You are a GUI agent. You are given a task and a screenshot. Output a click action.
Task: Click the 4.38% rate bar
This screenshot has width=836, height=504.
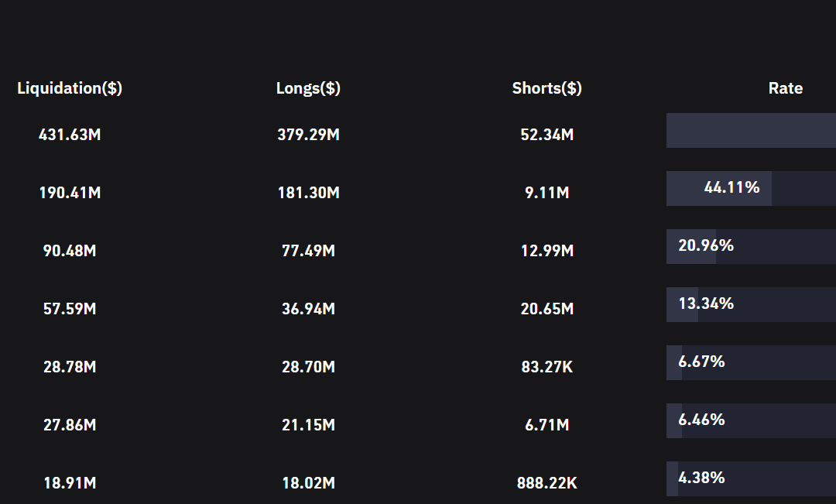[751, 479]
